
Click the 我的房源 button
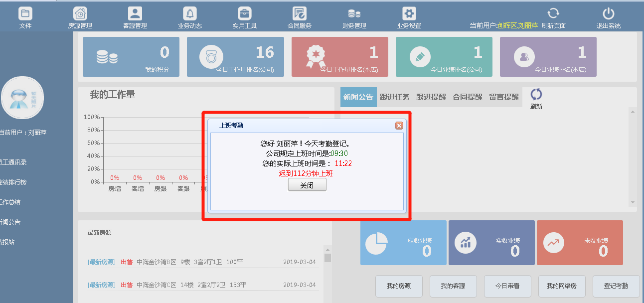(x=399, y=286)
